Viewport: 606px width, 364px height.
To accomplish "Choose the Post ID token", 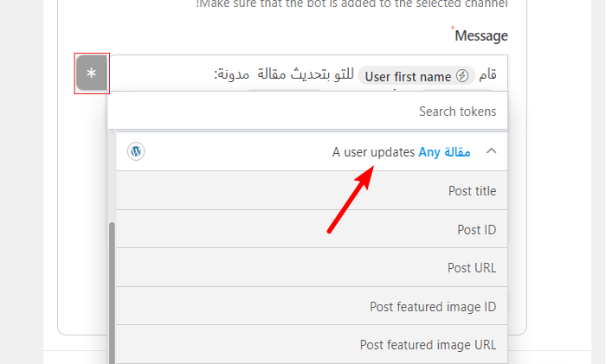I will (476, 229).
